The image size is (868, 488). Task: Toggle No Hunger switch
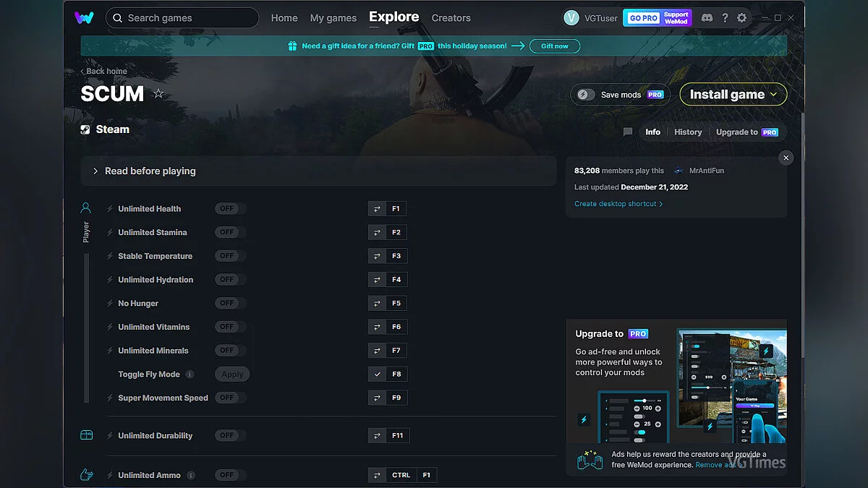(230, 304)
